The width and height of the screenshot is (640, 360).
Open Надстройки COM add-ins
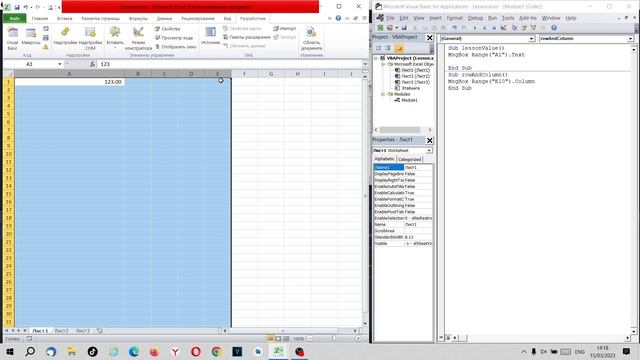(90, 38)
